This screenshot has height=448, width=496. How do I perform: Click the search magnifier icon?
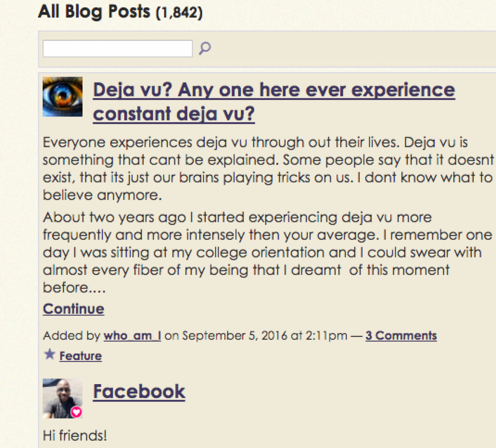coord(205,48)
